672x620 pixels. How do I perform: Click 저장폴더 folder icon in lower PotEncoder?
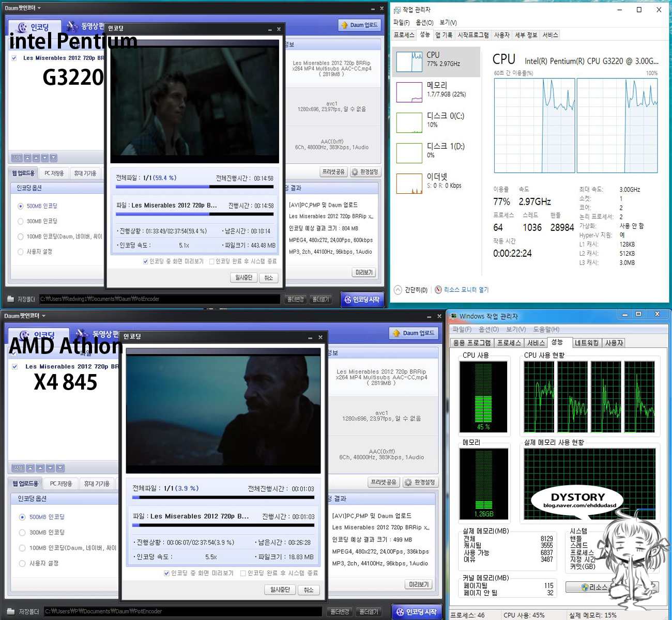coord(11,611)
